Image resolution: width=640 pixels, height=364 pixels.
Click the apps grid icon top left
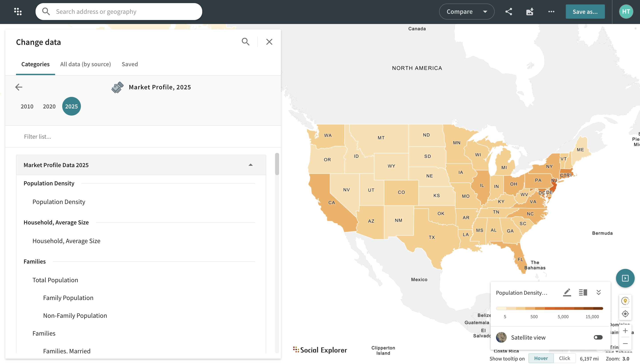pos(18,12)
